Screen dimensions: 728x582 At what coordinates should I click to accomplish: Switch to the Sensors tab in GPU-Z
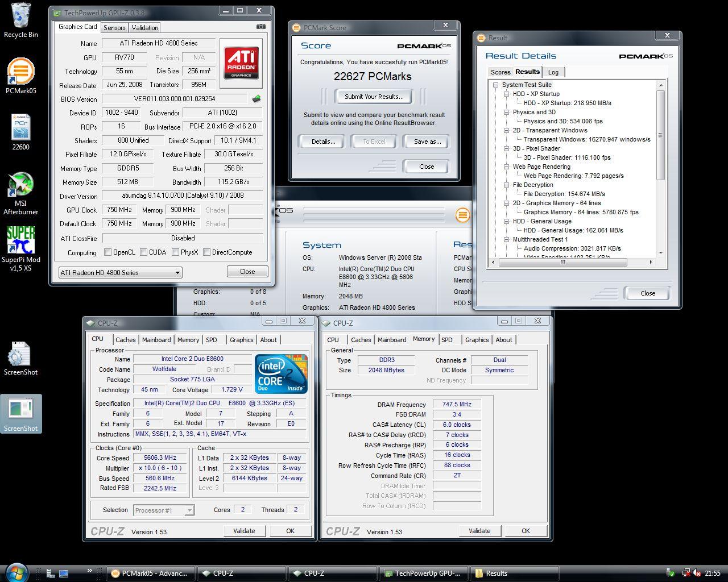(x=114, y=27)
